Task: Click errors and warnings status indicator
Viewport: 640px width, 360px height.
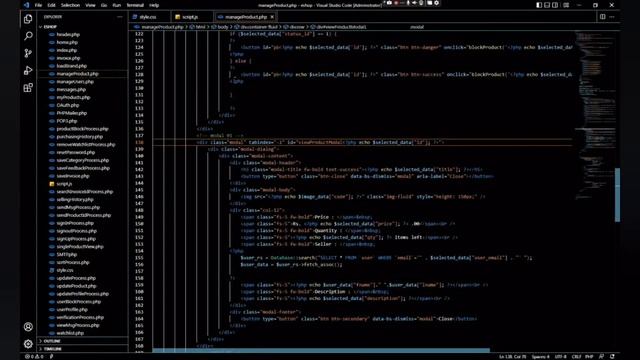Action: 34,356
